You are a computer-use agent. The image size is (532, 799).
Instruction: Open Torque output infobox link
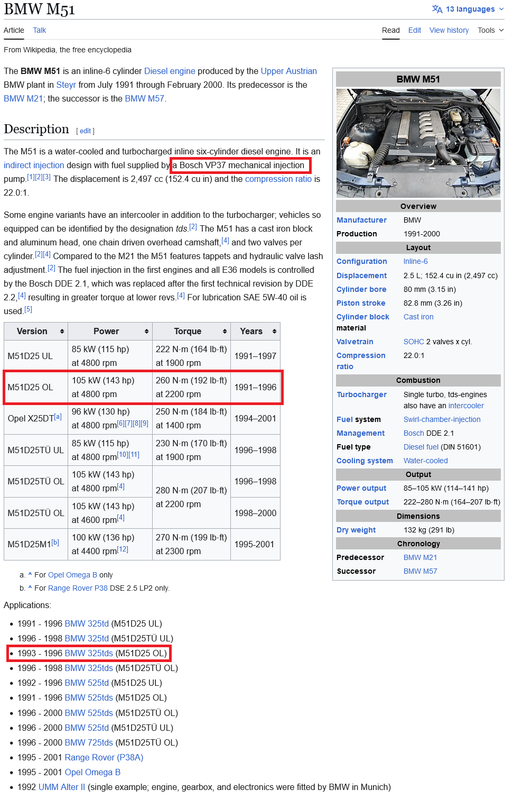click(x=363, y=502)
